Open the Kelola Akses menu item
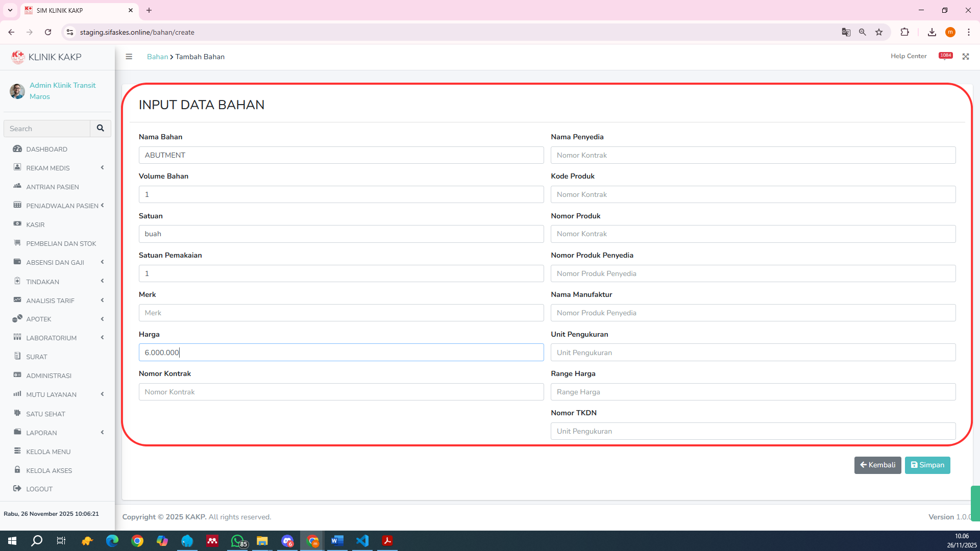The height and width of the screenshot is (551, 980). 49,470
